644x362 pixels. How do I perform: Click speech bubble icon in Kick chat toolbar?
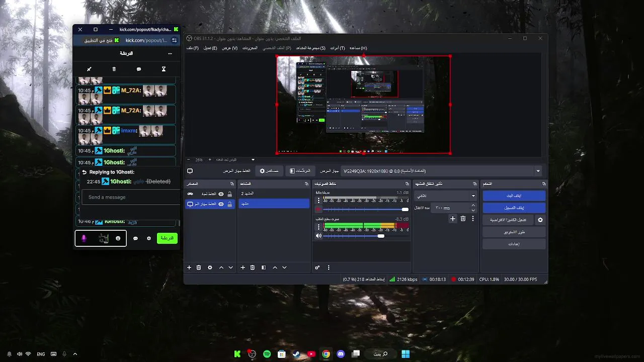point(139,69)
